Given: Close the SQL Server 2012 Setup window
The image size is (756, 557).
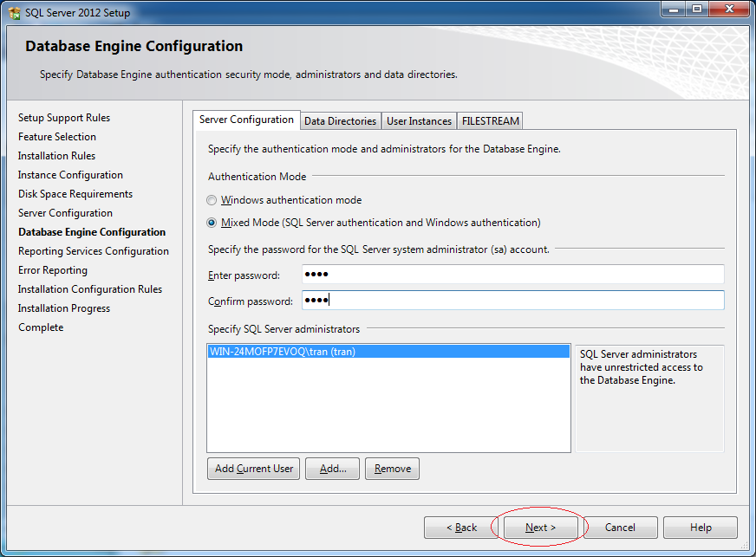Looking at the screenshot, I should tap(729, 10).
